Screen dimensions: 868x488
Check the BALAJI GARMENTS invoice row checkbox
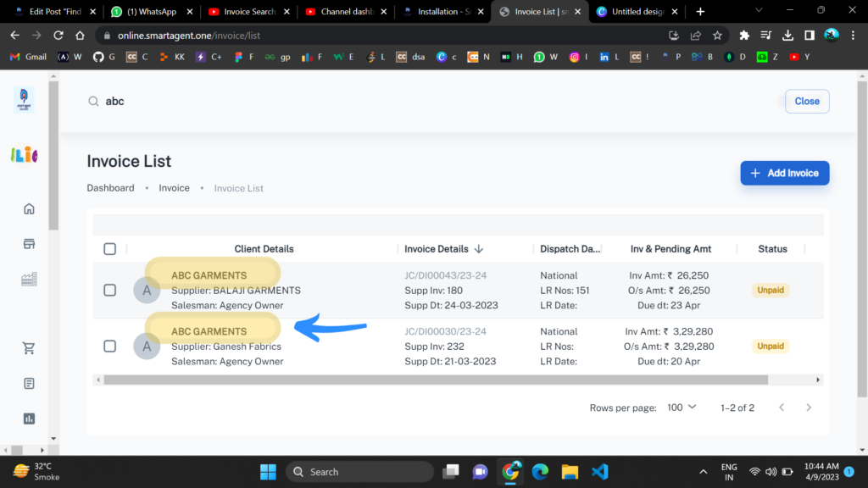click(x=109, y=290)
